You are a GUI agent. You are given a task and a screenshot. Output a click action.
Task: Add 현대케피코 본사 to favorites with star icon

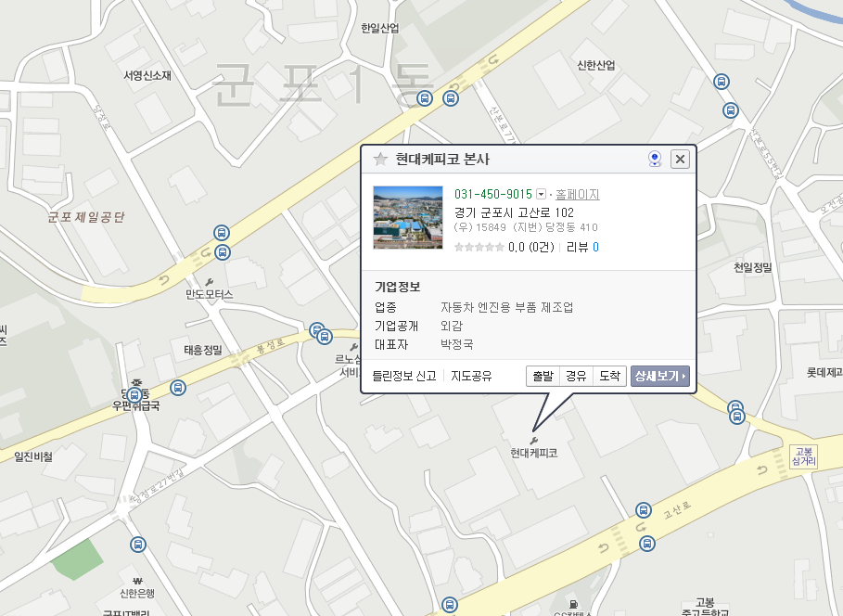pyautogui.click(x=380, y=160)
